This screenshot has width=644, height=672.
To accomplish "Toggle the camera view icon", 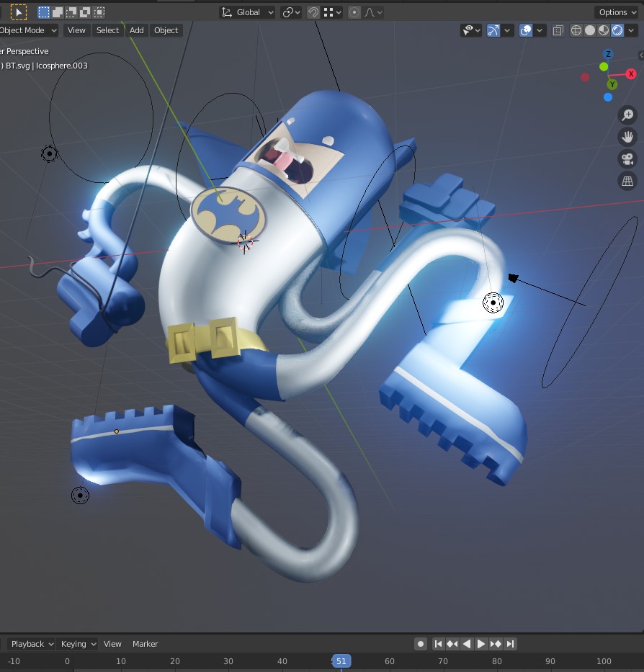I will pos(627,159).
